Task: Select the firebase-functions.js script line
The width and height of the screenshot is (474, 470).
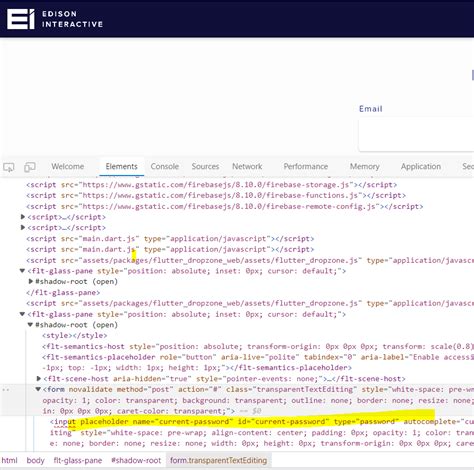Action: pyautogui.click(x=216, y=195)
